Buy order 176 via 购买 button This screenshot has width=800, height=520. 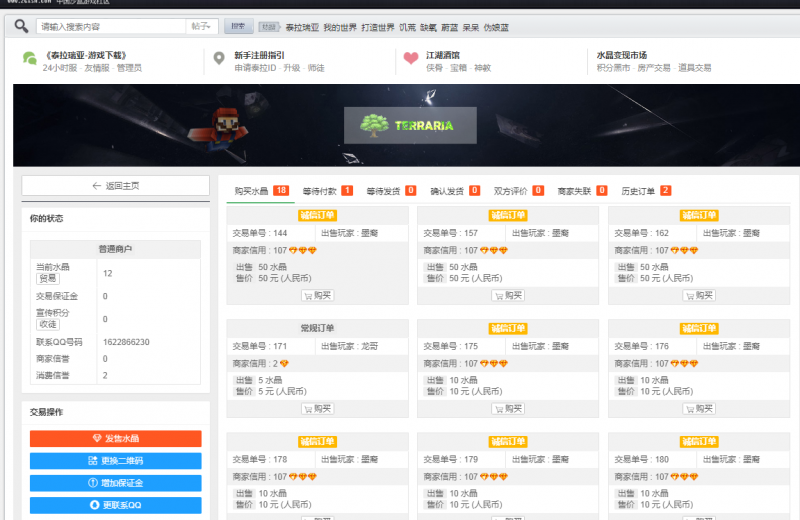point(699,409)
